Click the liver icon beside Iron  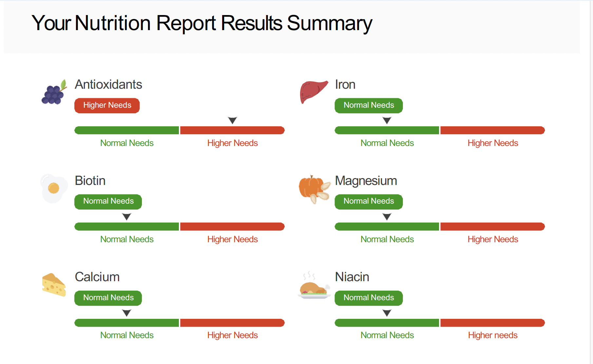[x=314, y=92]
